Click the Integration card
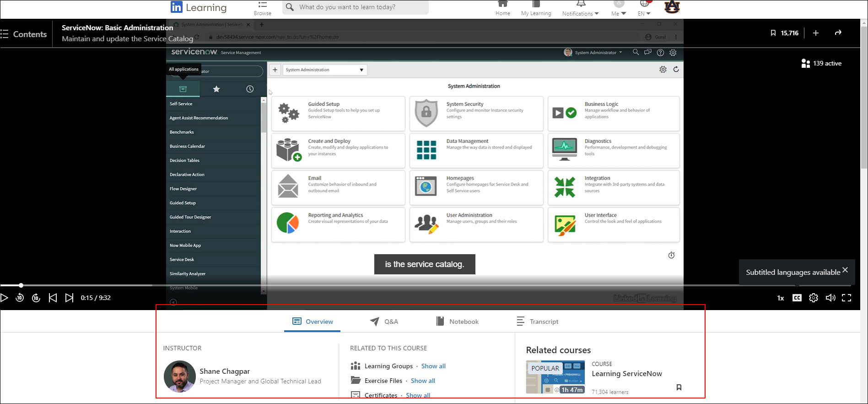 tap(614, 188)
